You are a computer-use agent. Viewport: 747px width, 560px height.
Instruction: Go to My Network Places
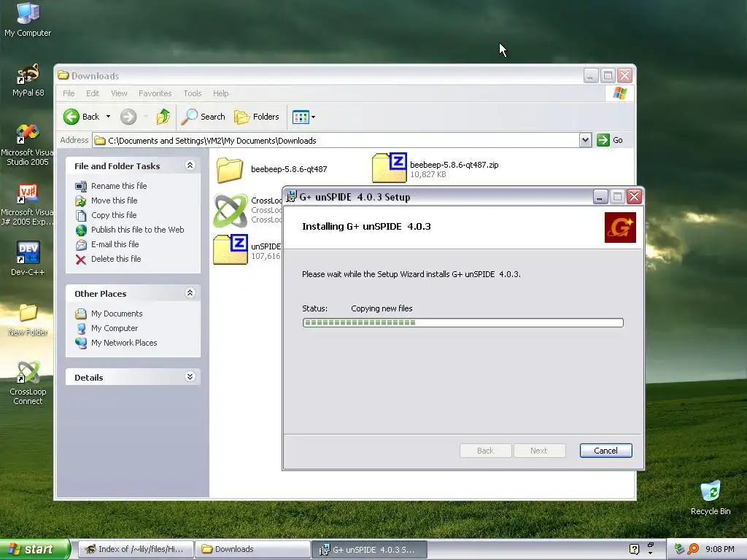[116, 343]
